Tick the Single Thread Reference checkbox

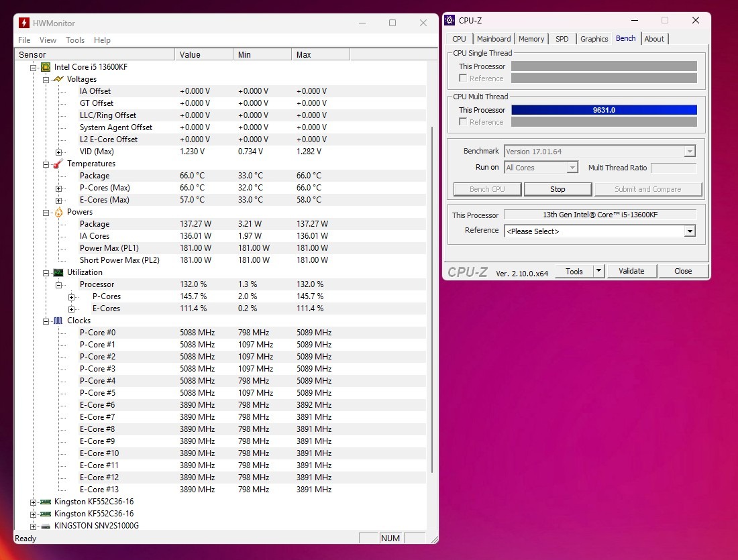[463, 78]
